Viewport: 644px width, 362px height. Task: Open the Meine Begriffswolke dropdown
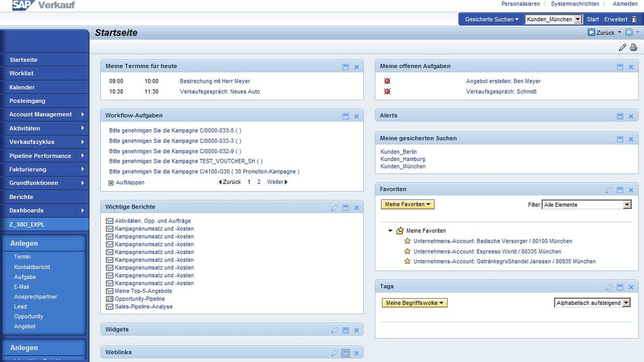click(x=414, y=303)
